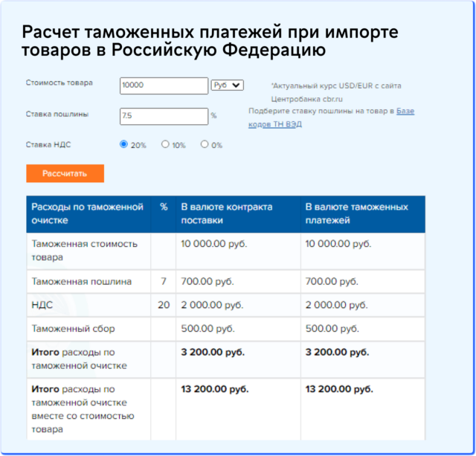
Task: Click the % column header
Action: (x=164, y=207)
